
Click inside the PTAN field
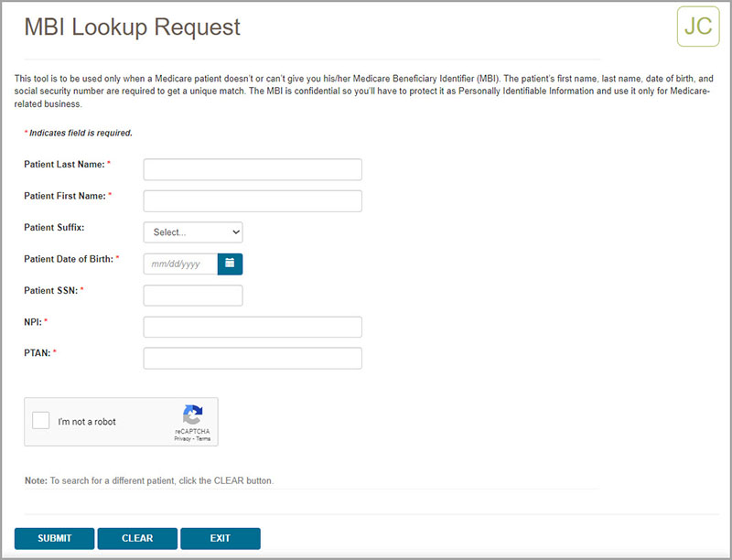252,357
